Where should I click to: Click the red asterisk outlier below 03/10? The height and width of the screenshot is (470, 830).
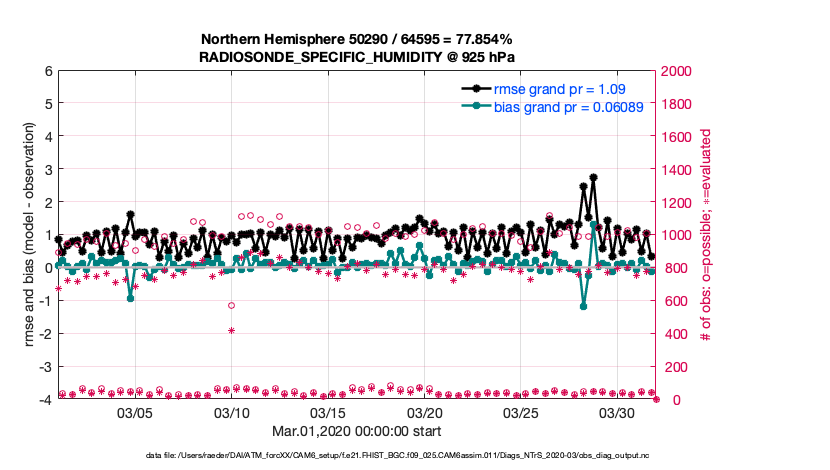(231, 330)
